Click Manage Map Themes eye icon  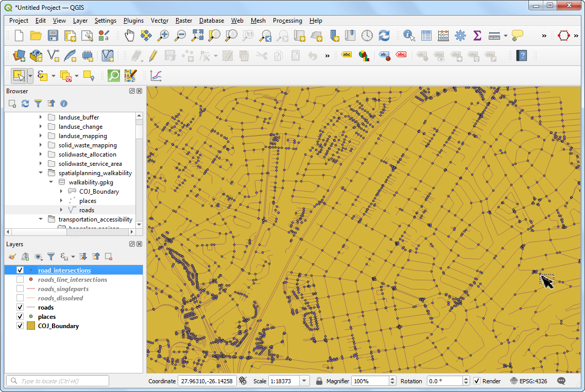coord(38,256)
